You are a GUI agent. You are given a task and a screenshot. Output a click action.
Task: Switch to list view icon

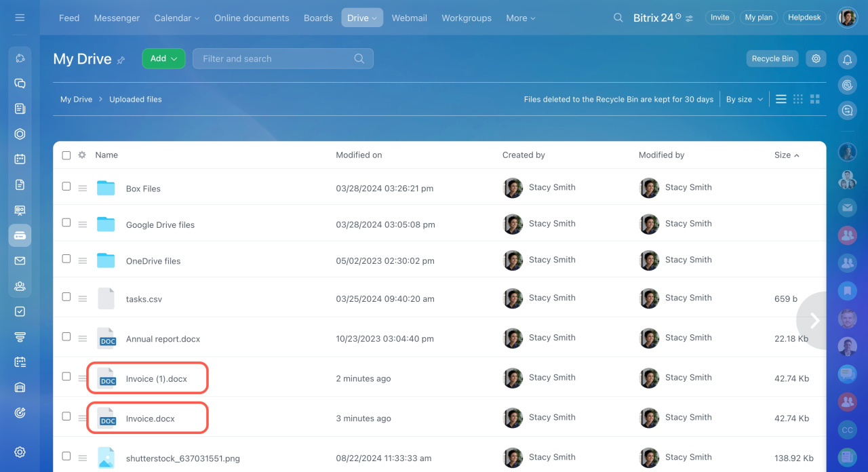coord(781,99)
